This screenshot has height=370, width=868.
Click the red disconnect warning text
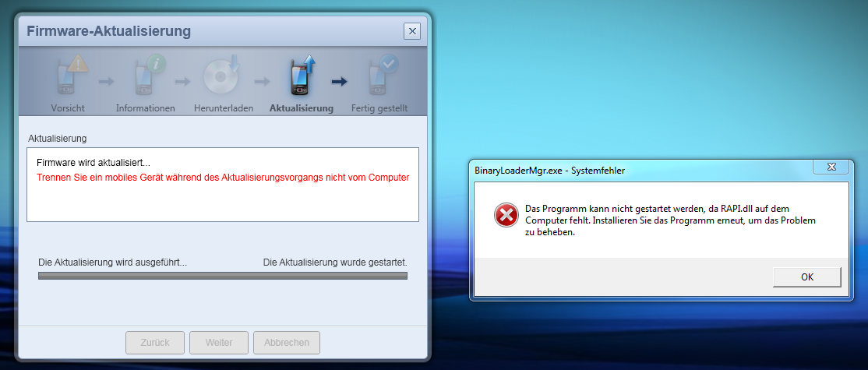223,178
